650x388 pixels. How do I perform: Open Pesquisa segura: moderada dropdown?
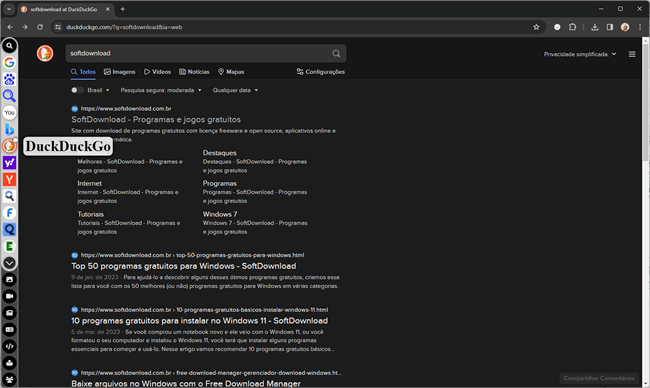tap(161, 90)
